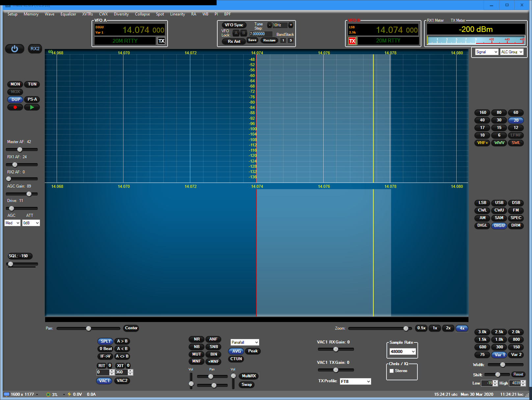Click the filter Reset button
Screen dimensions: 532x400
click(x=518, y=374)
